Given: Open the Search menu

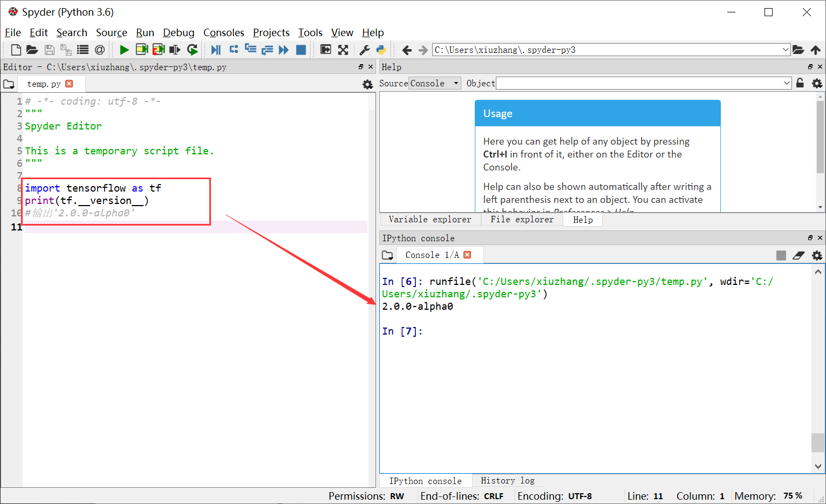Looking at the screenshot, I should (x=72, y=33).
